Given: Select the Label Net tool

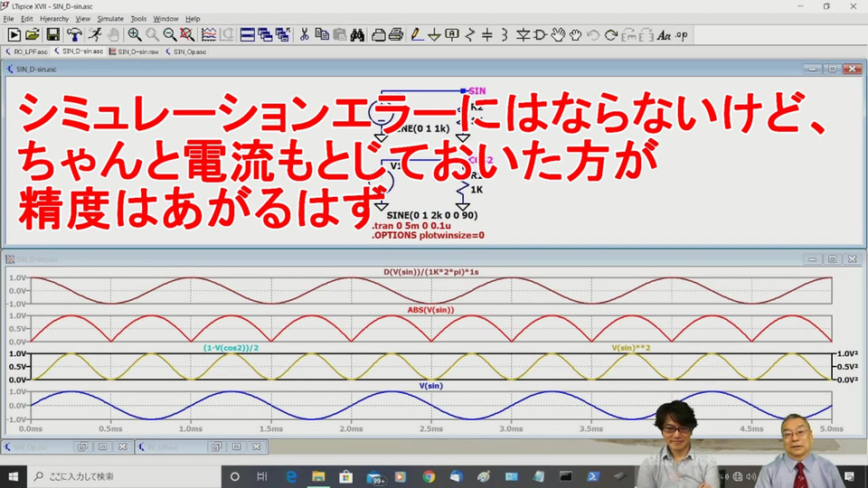Looking at the screenshot, I should coord(452,35).
